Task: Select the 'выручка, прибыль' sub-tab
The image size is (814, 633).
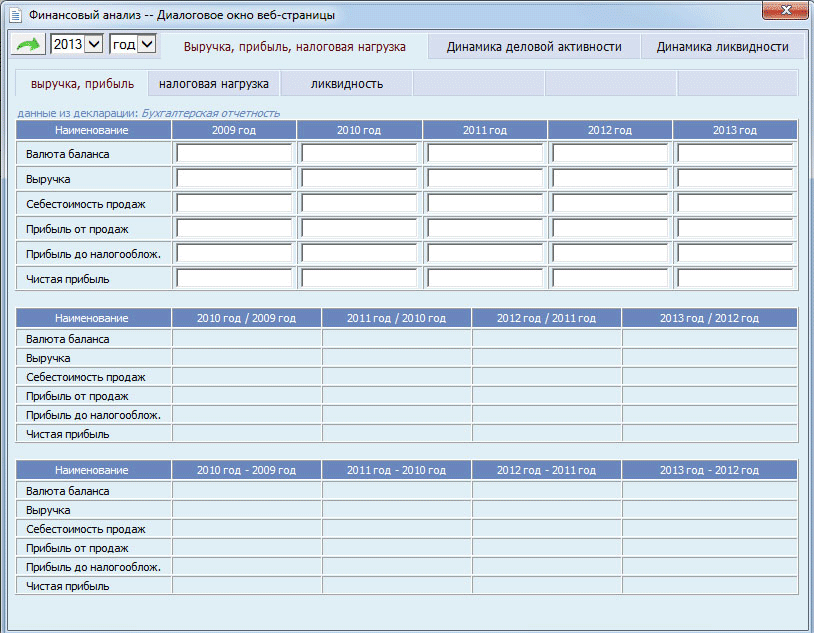Action: click(x=82, y=84)
